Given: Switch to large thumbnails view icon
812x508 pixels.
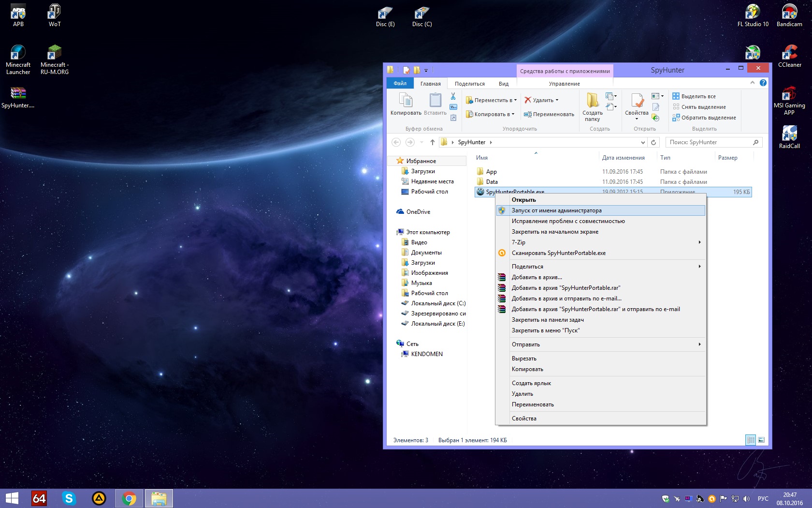Looking at the screenshot, I should (761, 440).
